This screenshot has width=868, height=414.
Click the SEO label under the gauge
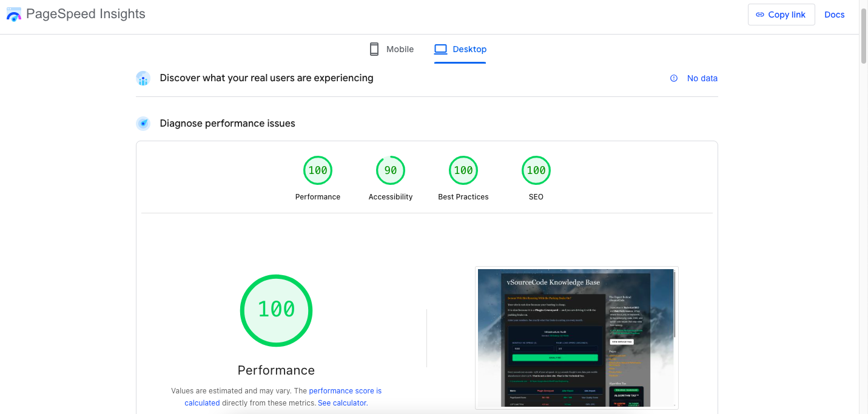536,197
